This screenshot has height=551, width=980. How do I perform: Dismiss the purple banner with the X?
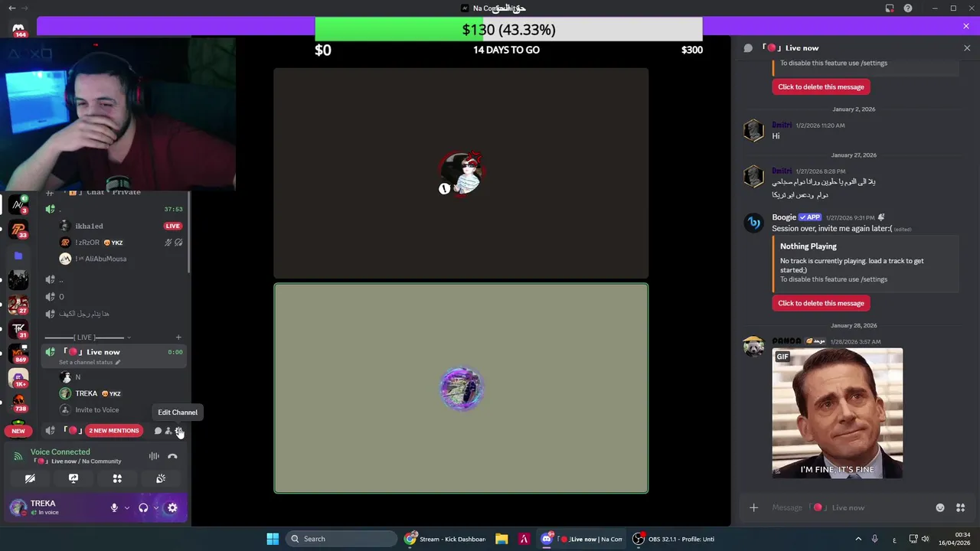point(966,26)
